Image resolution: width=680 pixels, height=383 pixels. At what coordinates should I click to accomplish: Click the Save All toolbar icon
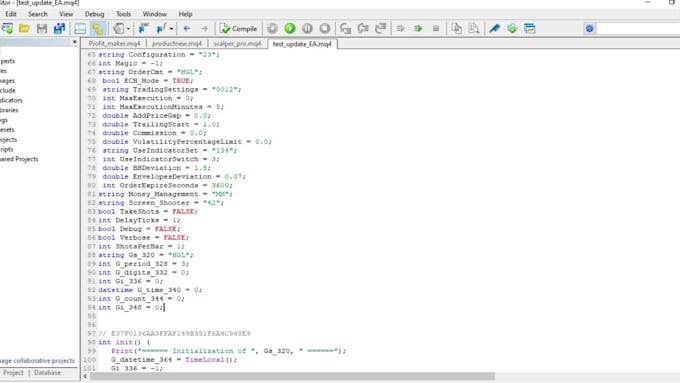click(x=59, y=29)
